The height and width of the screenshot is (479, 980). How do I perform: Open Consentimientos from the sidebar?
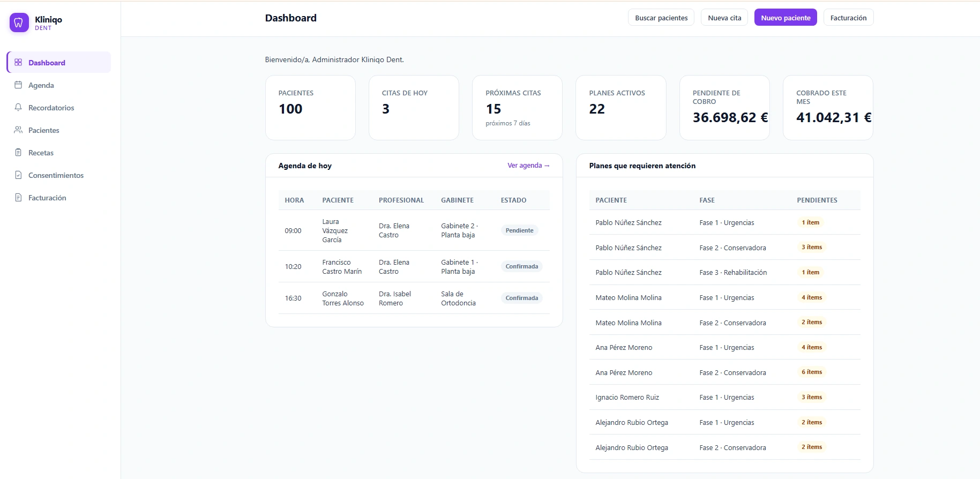click(59, 175)
